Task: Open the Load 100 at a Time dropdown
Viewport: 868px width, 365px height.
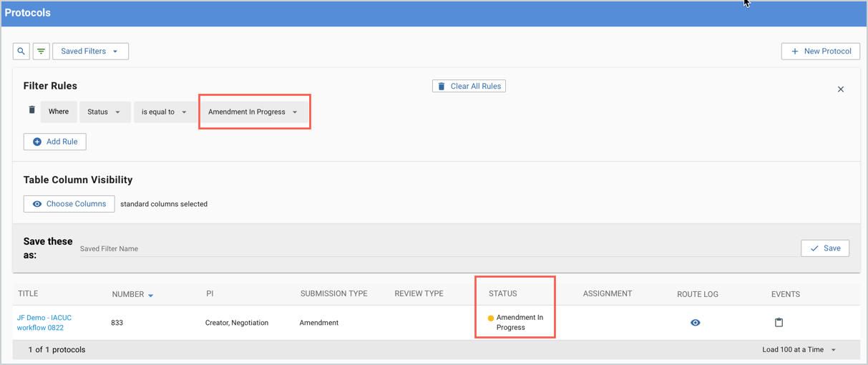Action: pyautogui.click(x=799, y=350)
